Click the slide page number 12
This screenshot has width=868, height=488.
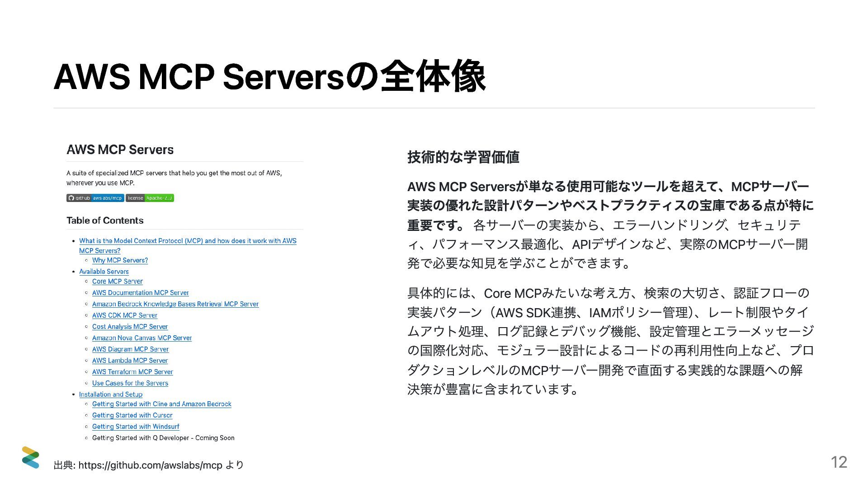click(839, 462)
